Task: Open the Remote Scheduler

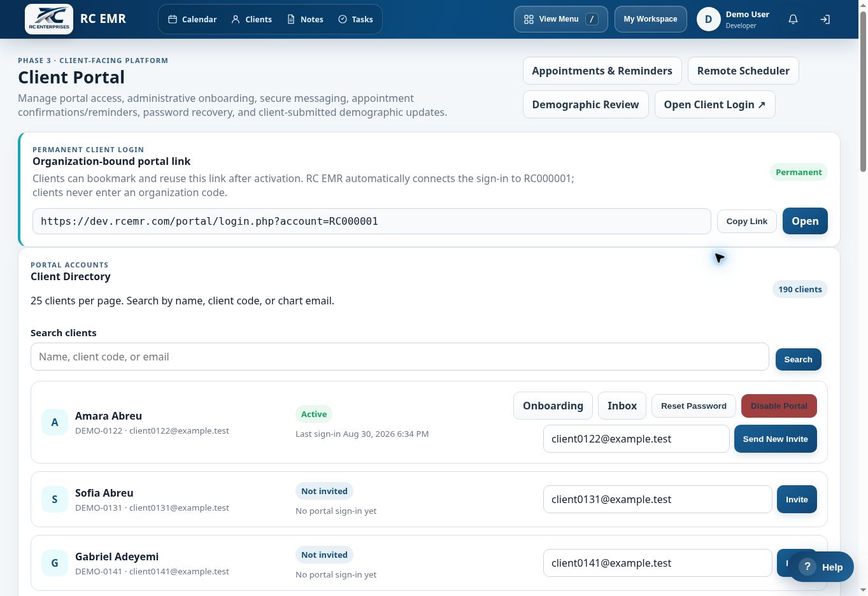Action: point(743,71)
